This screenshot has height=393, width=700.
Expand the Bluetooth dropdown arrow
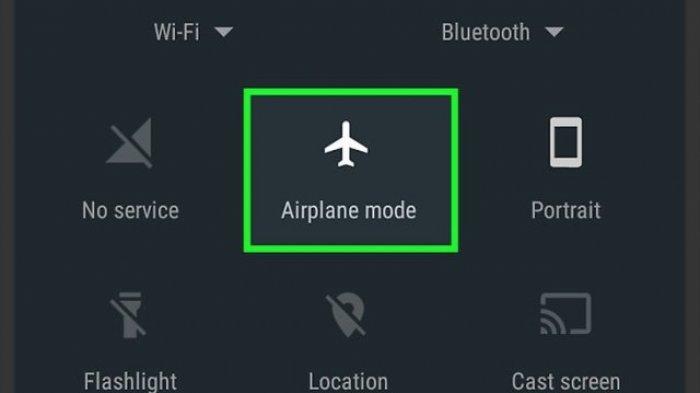point(554,32)
